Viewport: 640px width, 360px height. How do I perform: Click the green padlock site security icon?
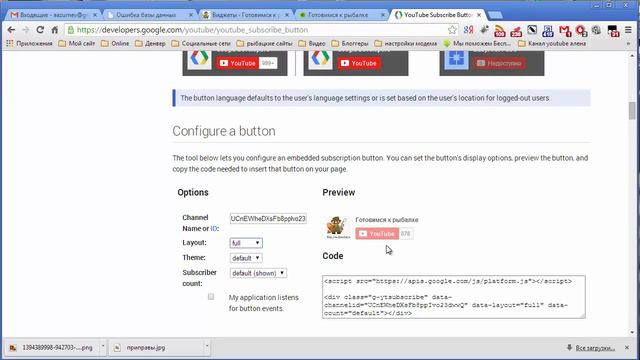click(x=71, y=30)
